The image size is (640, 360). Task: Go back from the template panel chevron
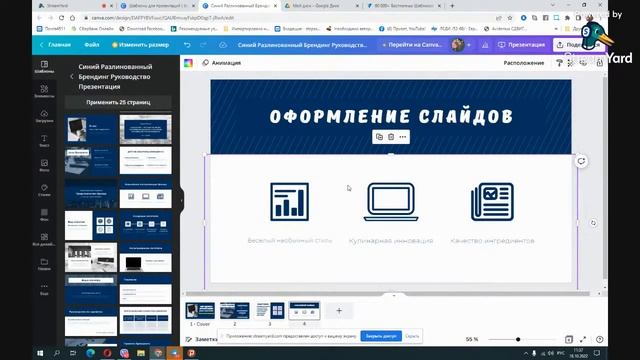tap(72, 76)
